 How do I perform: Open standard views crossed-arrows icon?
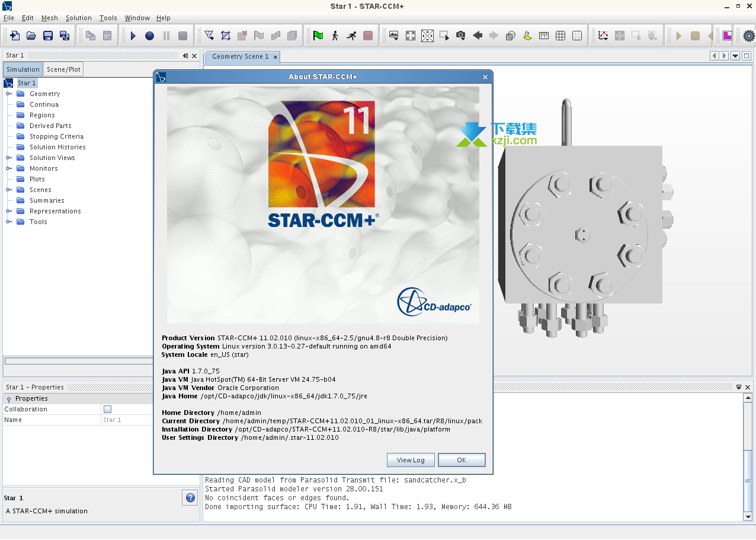(427, 36)
